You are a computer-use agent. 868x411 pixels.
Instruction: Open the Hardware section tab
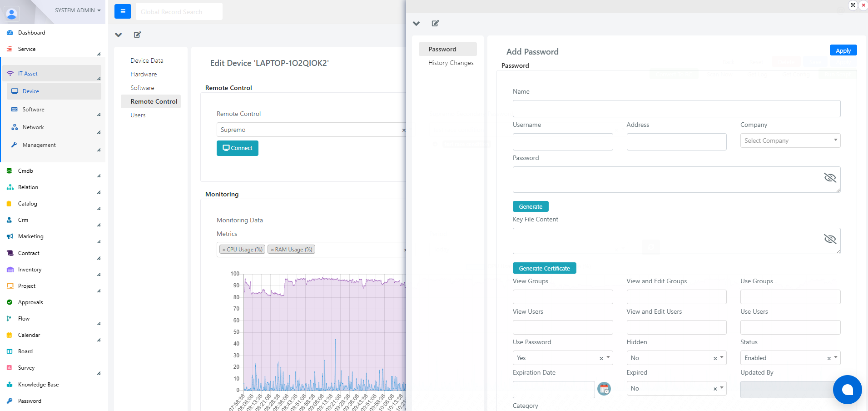pos(144,74)
